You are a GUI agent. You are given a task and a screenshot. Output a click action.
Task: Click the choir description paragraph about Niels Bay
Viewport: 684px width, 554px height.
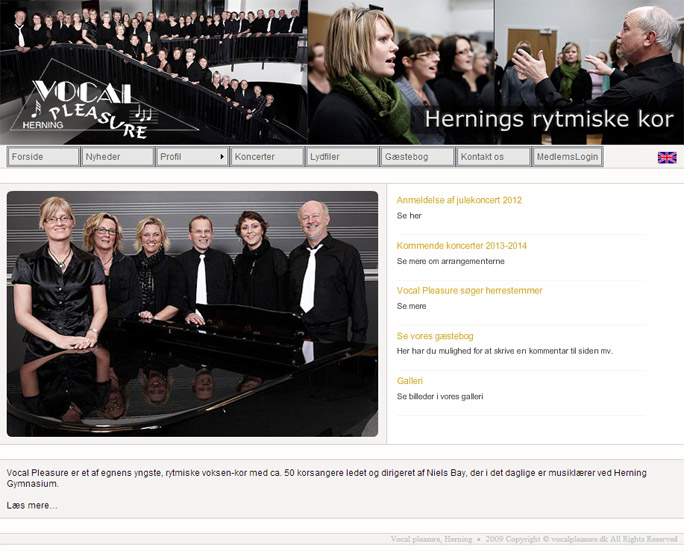coord(326,478)
